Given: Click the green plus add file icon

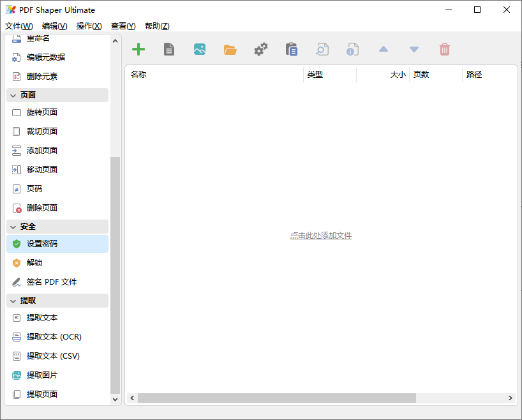Looking at the screenshot, I should point(138,49).
